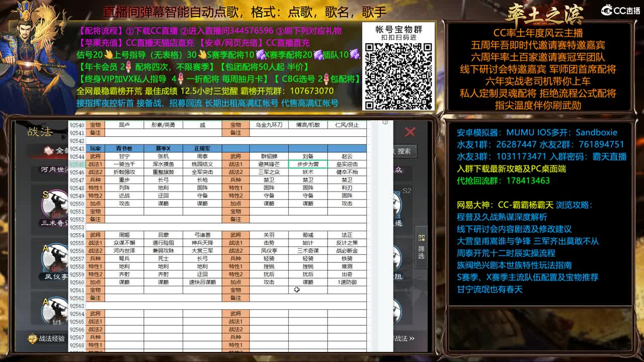Select the cell 全军突击
The width and height of the screenshot is (644, 362).
click(x=202, y=172)
